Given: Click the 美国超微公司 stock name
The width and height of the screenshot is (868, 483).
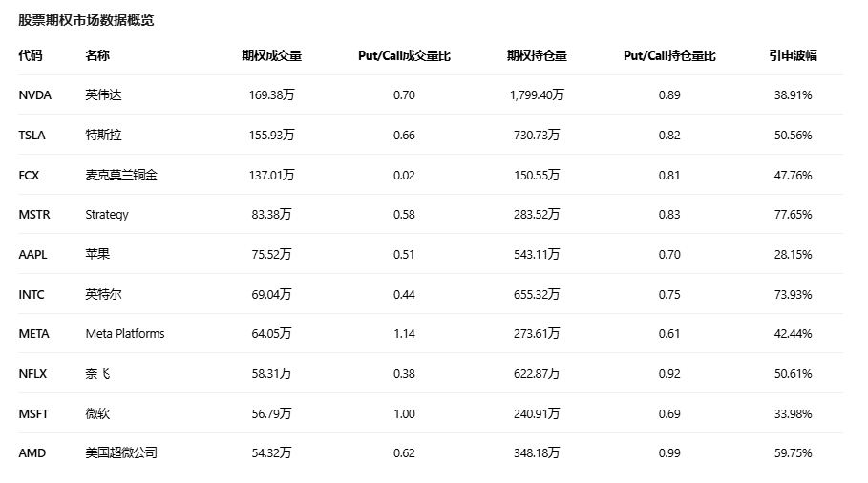Looking at the screenshot, I should tap(121, 453).
